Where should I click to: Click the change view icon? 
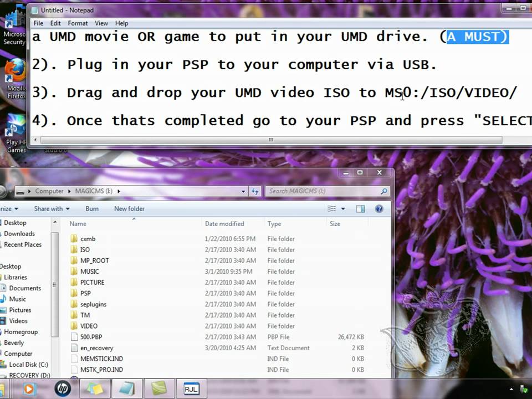pos(331,209)
